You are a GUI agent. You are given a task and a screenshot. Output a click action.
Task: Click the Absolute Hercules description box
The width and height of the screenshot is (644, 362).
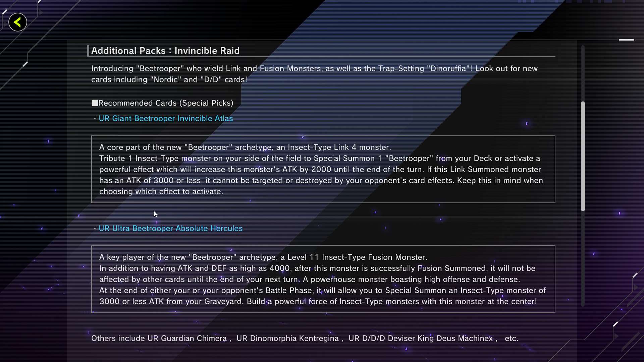(x=323, y=279)
